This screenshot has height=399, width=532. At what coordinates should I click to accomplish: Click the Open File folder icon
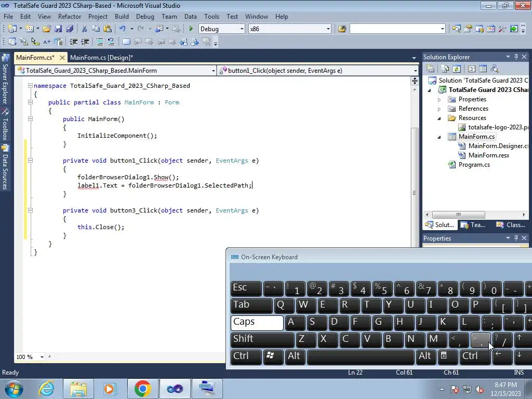[x=47, y=29]
